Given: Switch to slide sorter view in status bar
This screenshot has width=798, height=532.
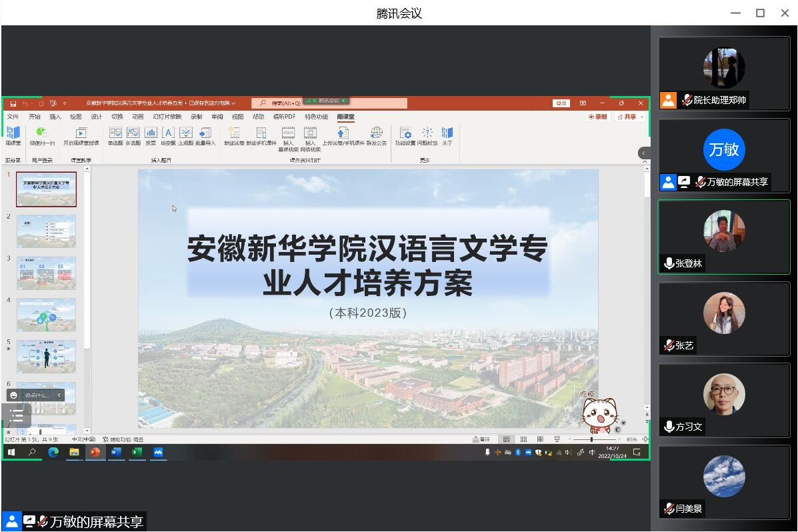Looking at the screenshot, I should tap(523, 439).
